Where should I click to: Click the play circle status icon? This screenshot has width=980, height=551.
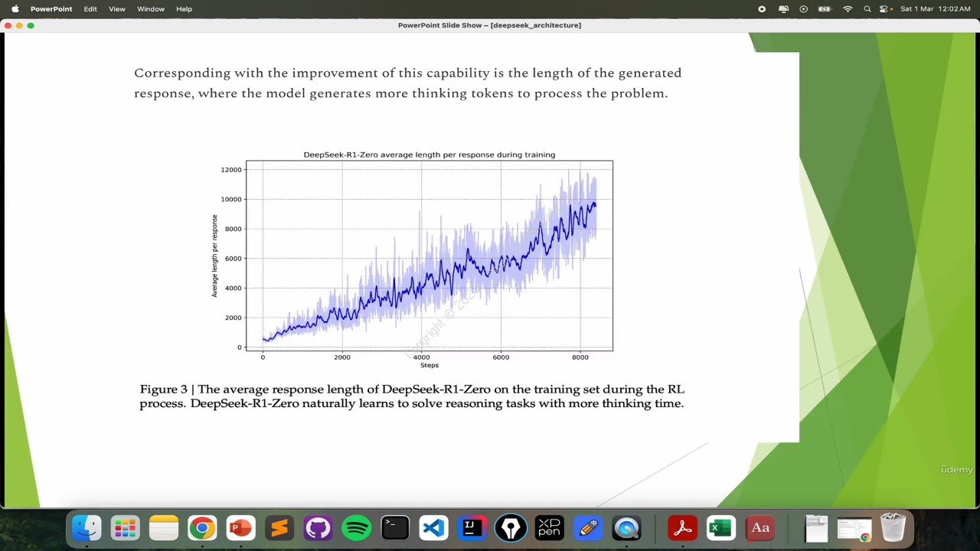[804, 9]
